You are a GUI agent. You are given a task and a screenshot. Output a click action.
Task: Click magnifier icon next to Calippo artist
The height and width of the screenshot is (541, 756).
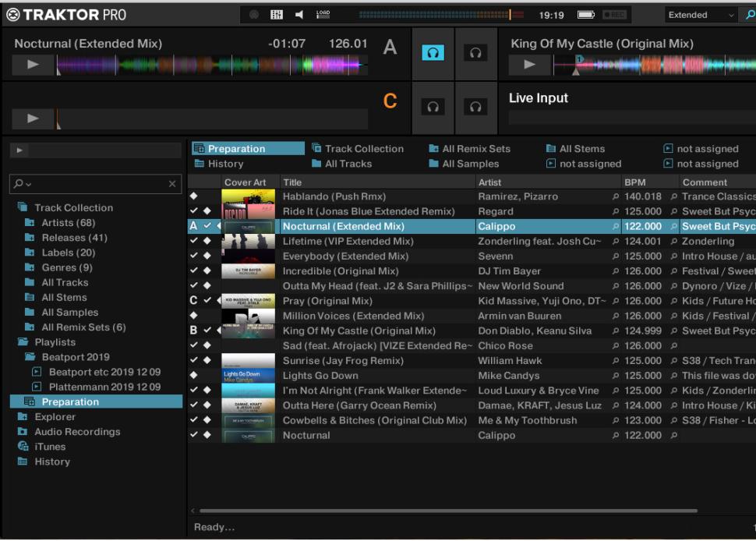[x=616, y=227]
